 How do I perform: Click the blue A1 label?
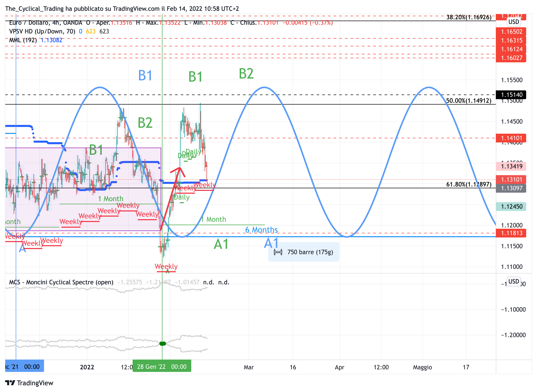[271, 243]
